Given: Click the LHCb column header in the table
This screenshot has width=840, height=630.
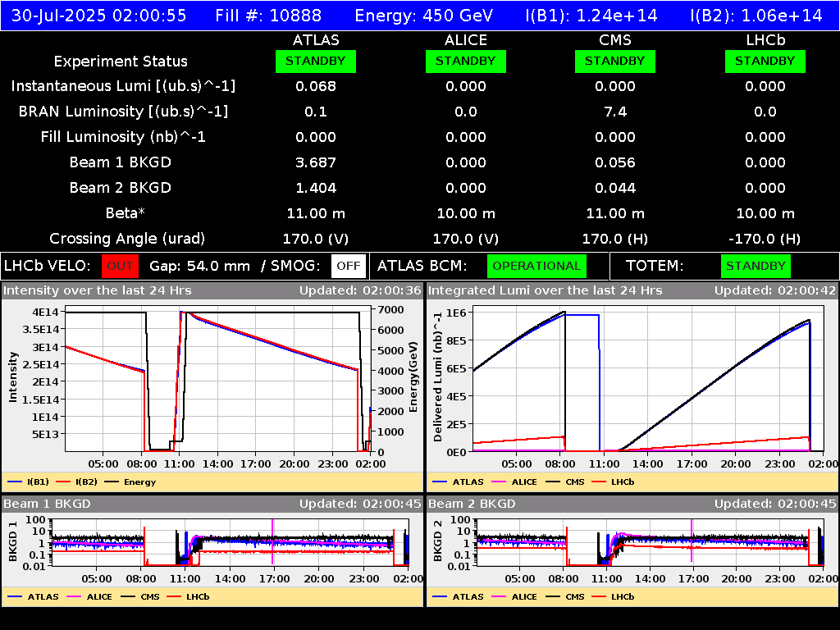Looking at the screenshot, I should (x=765, y=40).
